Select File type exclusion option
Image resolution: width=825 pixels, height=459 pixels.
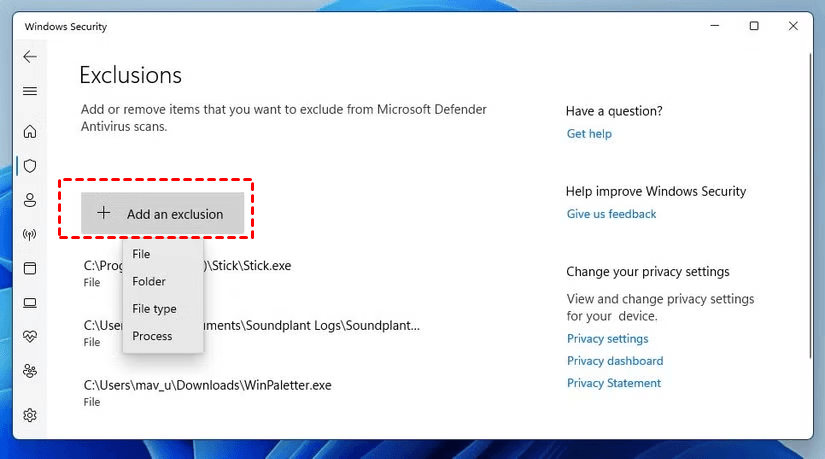point(154,309)
